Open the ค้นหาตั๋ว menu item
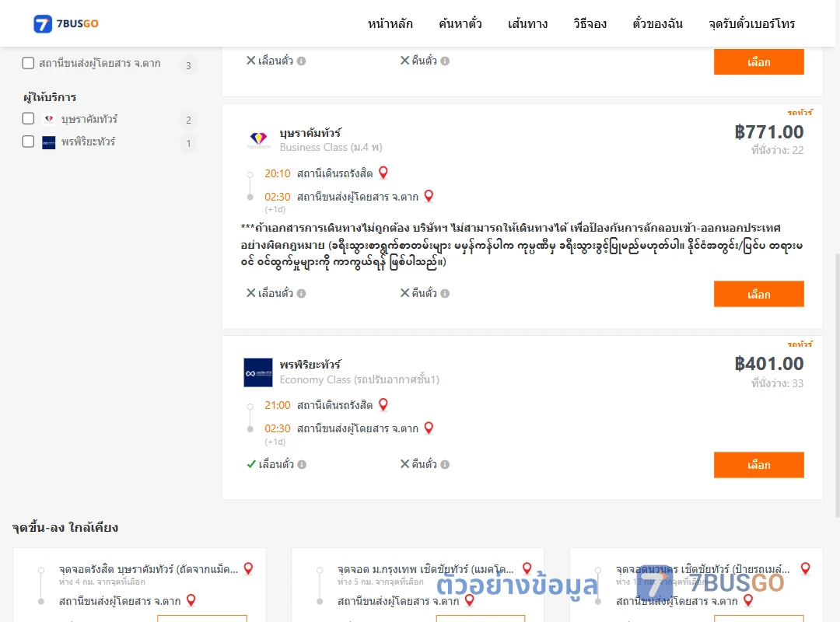This screenshot has height=622, width=840. (460, 23)
